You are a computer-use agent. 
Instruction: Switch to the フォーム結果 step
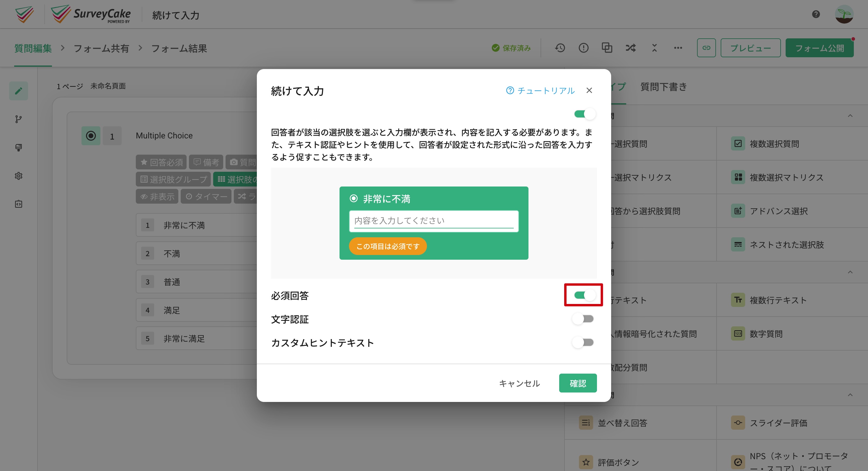tap(179, 48)
